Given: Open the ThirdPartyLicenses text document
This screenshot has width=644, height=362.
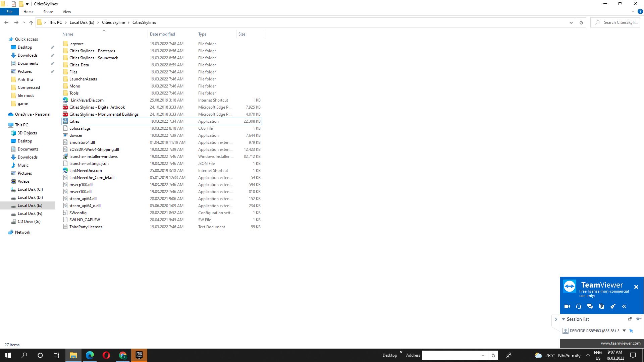Looking at the screenshot, I should tap(86, 227).
